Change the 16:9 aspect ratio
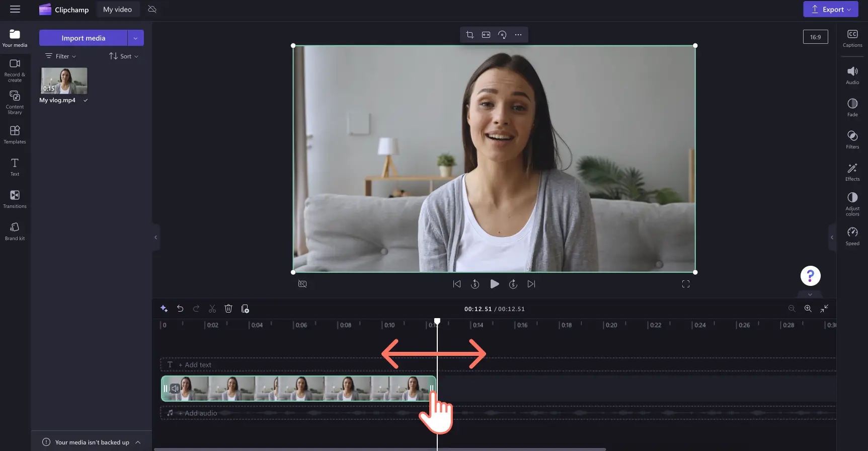The height and width of the screenshot is (451, 868). pos(816,37)
